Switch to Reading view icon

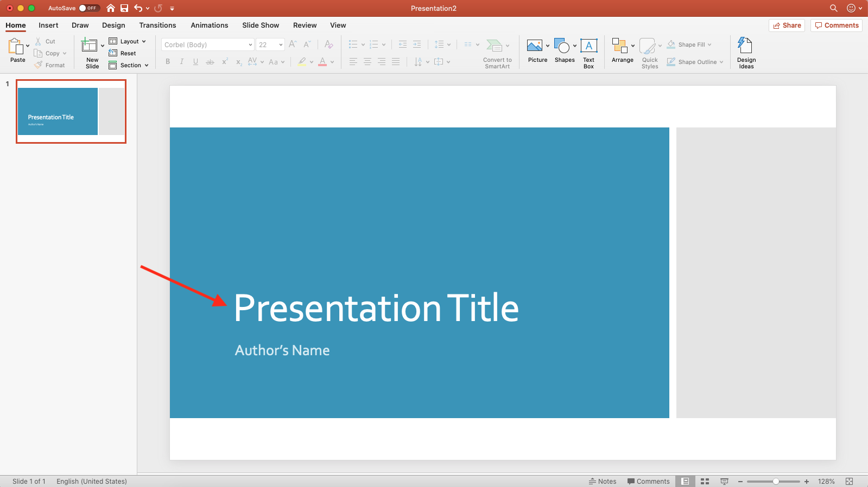coord(724,481)
